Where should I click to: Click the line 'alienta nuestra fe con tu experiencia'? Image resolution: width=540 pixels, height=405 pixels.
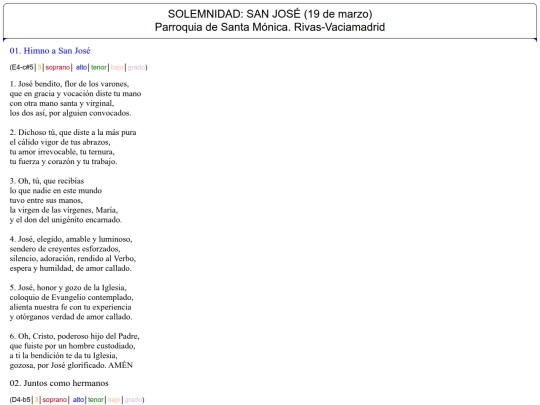(71, 307)
